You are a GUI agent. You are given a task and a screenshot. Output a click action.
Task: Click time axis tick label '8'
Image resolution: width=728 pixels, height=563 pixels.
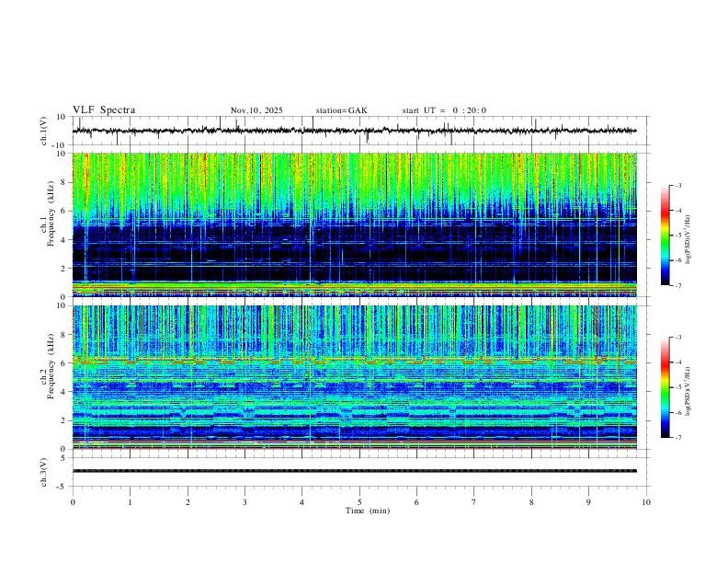[531, 502]
